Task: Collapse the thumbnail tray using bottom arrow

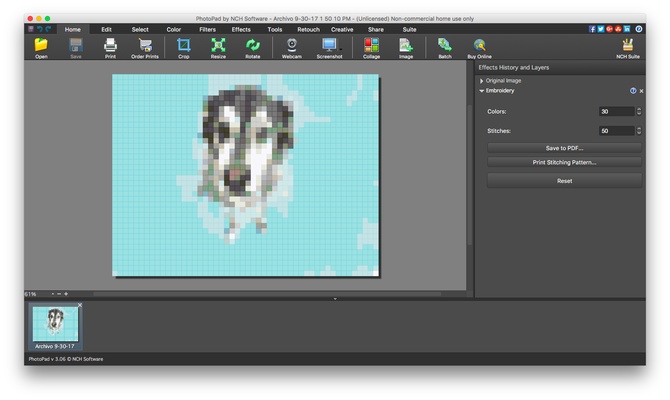Action: coord(335,299)
